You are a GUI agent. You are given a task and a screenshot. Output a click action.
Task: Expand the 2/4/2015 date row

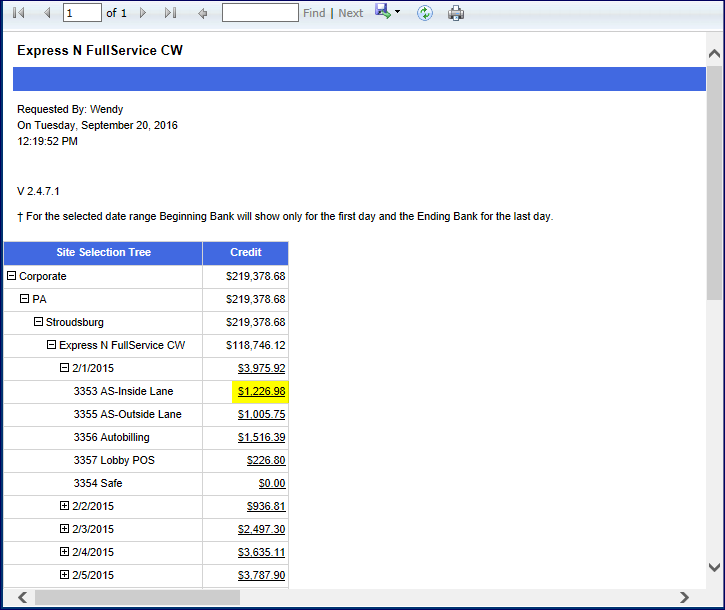point(65,552)
